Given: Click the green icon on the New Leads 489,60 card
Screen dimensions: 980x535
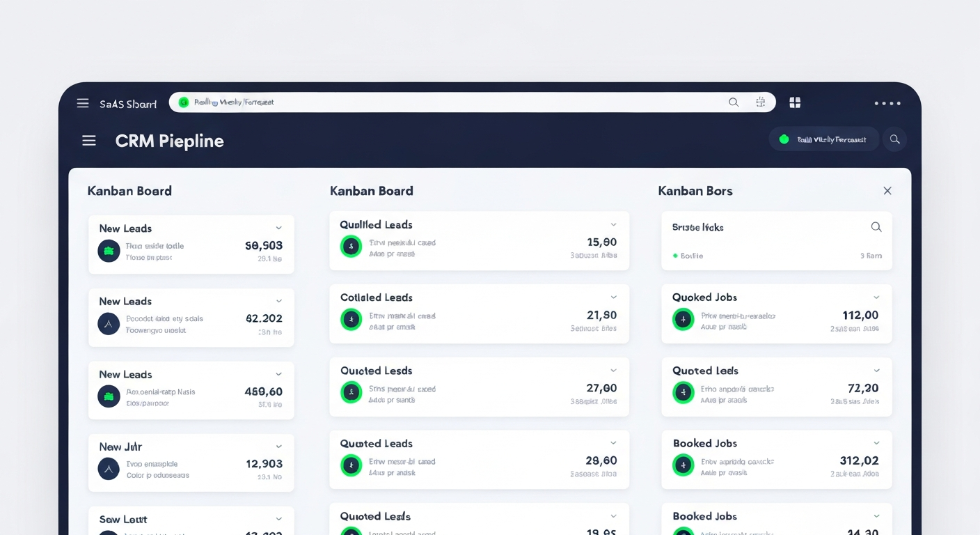Looking at the screenshot, I should pyautogui.click(x=109, y=396).
